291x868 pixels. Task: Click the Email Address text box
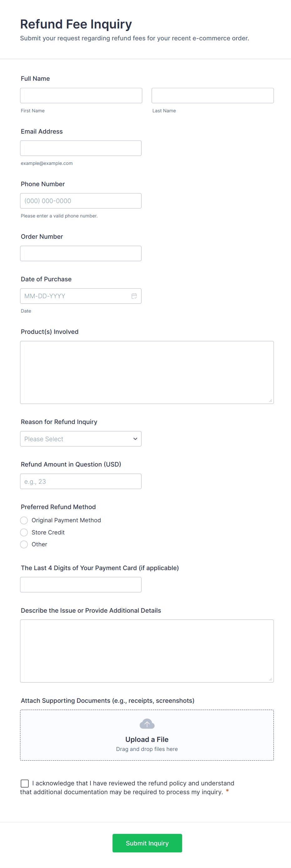[81, 148]
